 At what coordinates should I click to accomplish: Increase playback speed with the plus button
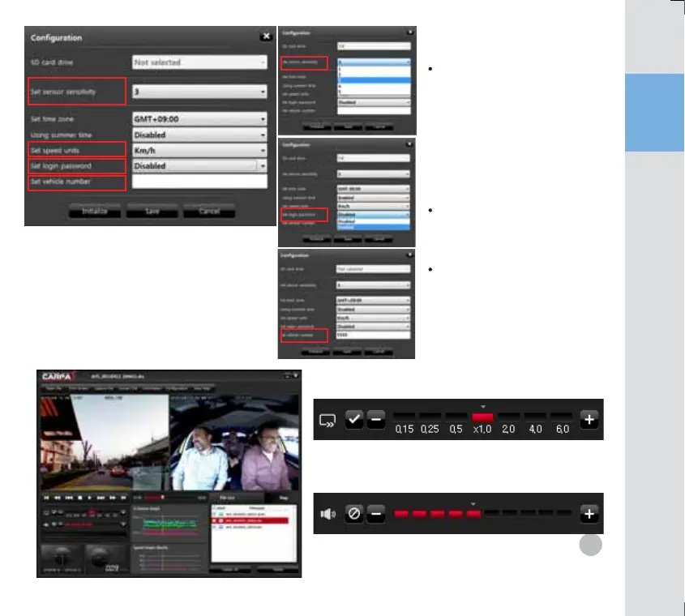click(x=589, y=419)
